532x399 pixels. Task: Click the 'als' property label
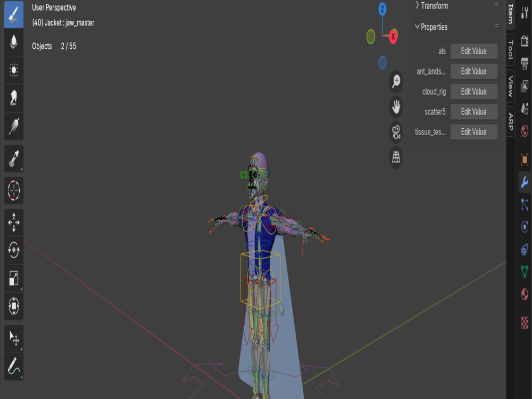(x=442, y=51)
